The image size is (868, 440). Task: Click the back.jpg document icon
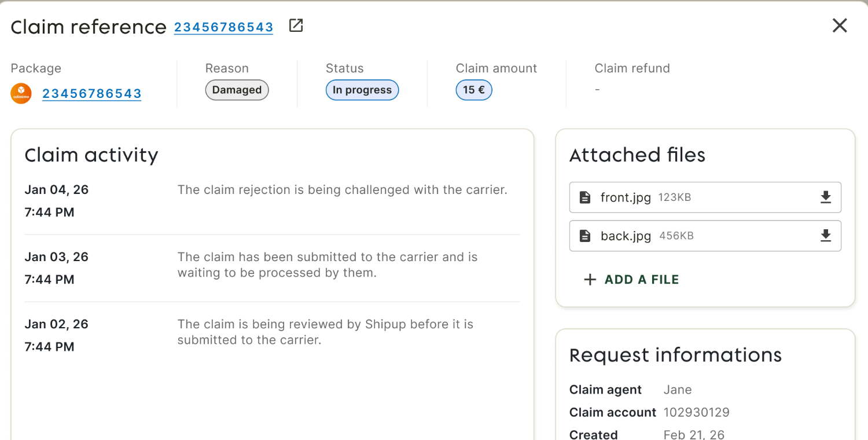585,236
